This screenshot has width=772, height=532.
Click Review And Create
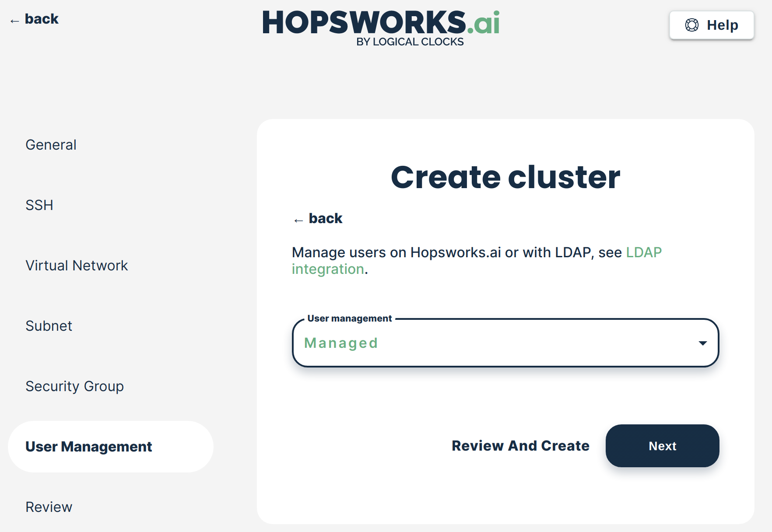click(x=520, y=446)
